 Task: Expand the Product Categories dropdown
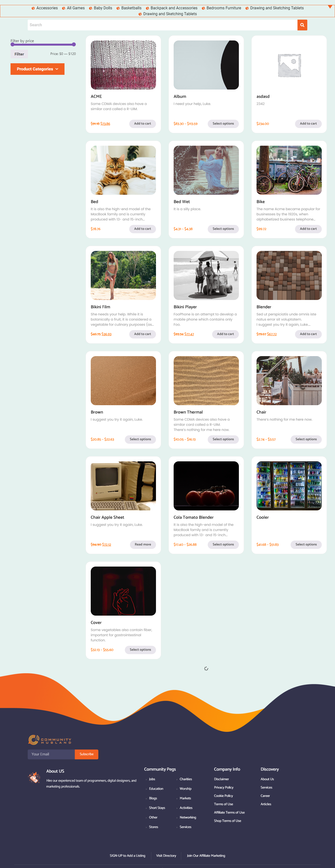click(x=38, y=69)
